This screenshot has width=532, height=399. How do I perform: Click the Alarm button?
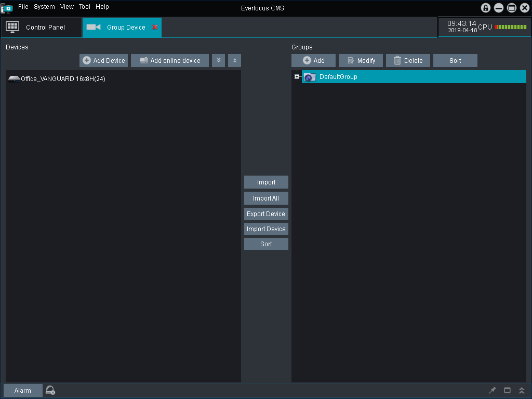click(22, 390)
